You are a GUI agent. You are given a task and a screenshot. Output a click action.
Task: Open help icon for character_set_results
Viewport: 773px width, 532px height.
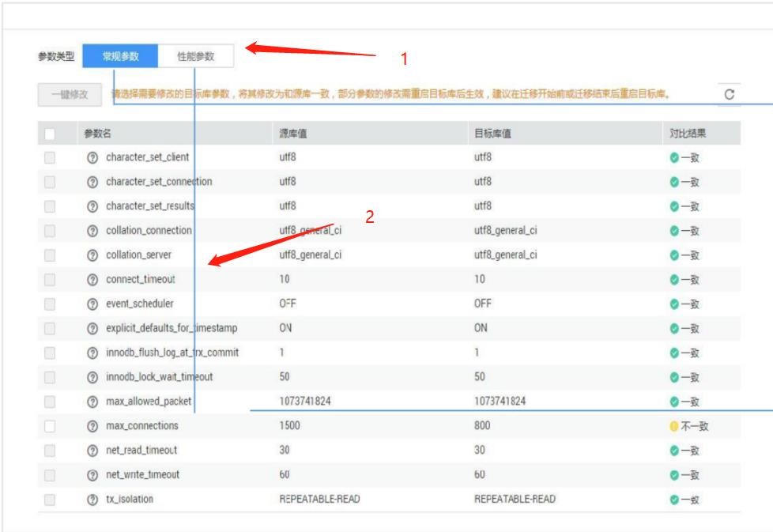pos(92,206)
